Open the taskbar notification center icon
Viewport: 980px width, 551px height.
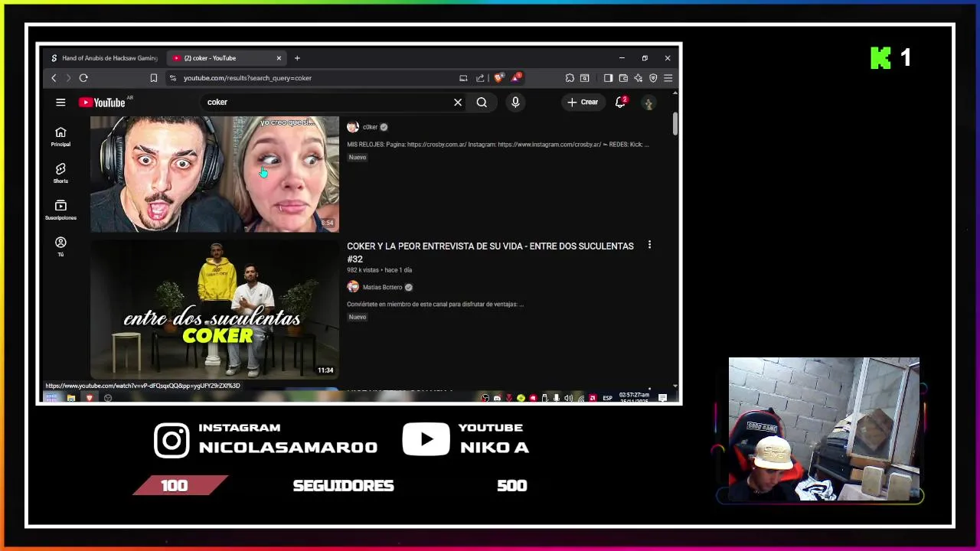click(x=662, y=398)
